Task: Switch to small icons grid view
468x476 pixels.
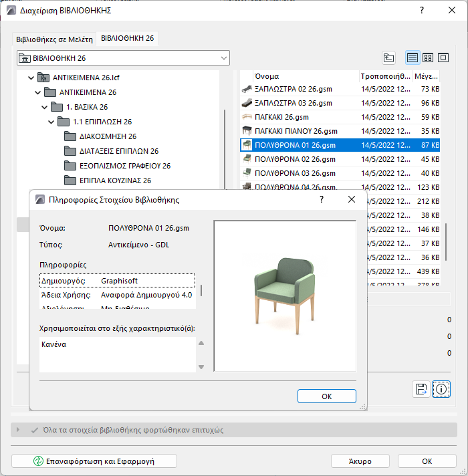Action: click(x=428, y=57)
